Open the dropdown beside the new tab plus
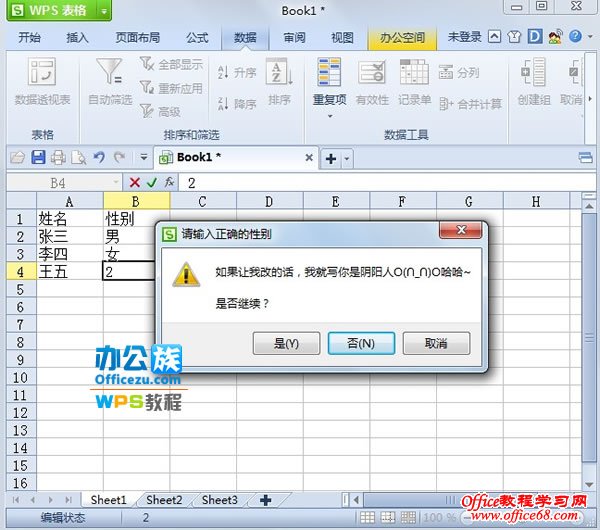 click(x=347, y=158)
